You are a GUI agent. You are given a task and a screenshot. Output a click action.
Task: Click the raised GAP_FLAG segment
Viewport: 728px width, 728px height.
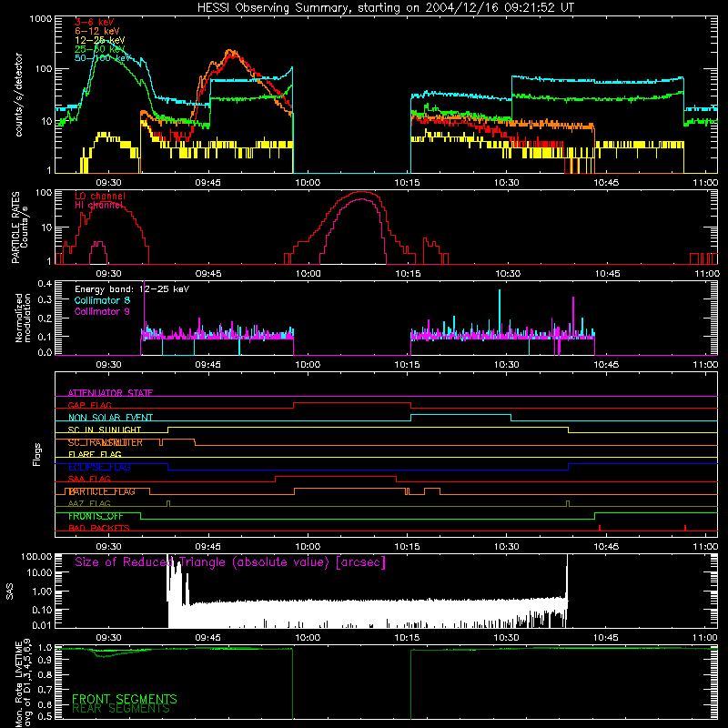tap(352, 402)
